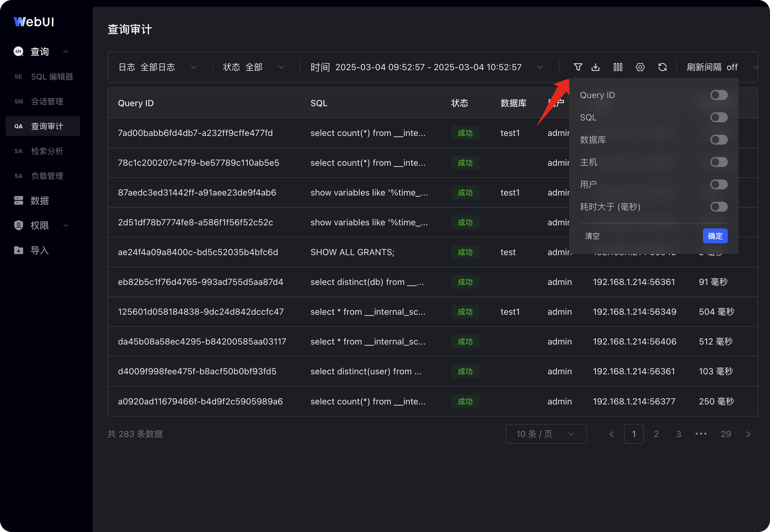
Task: Click the gear settings icon in toolbar
Action: pos(640,67)
